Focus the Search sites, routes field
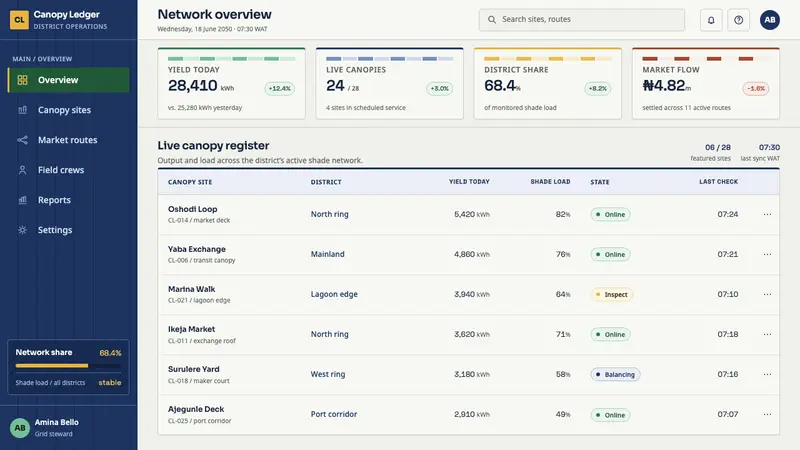 point(582,19)
